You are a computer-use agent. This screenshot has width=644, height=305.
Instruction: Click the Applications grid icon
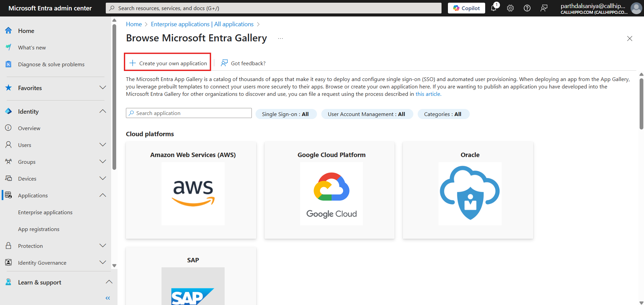pyautogui.click(x=9, y=195)
